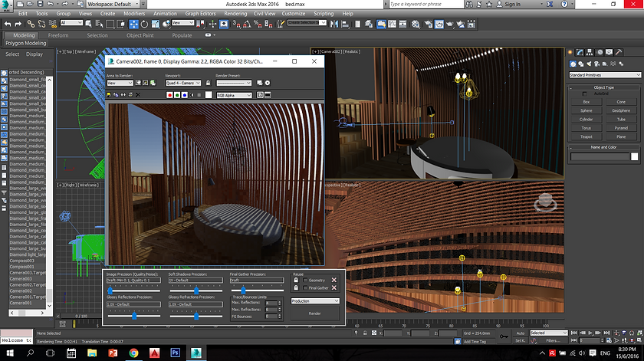Screen dimensions: 644x361
Task: Open the Material Editor icon
Action: 416,25
